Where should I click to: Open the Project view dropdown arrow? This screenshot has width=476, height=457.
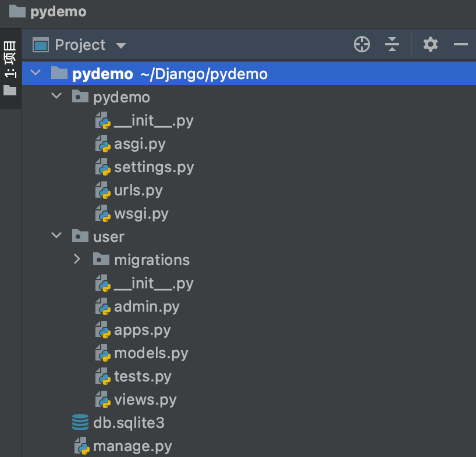pyautogui.click(x=121, y=45)
